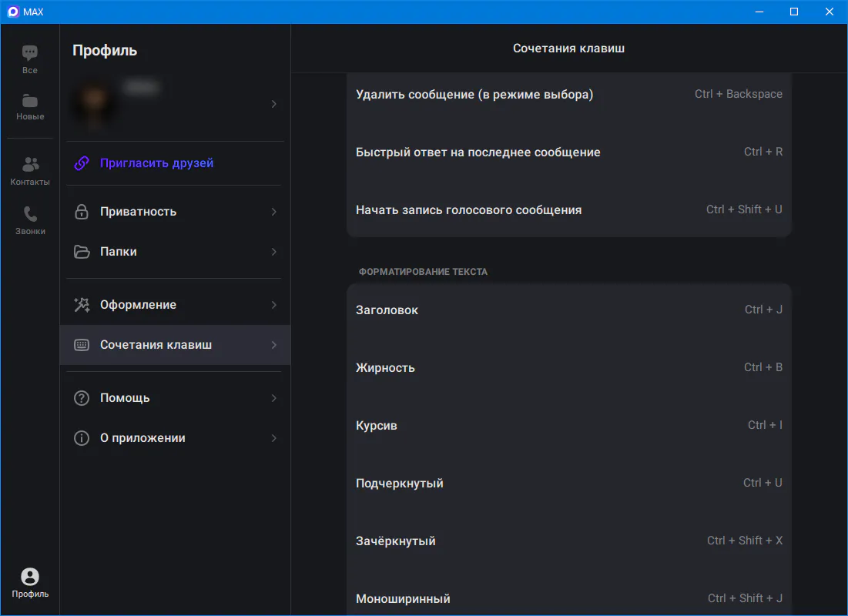
Task: Click the profile avatar picture
Action: [x=92, y=103]
